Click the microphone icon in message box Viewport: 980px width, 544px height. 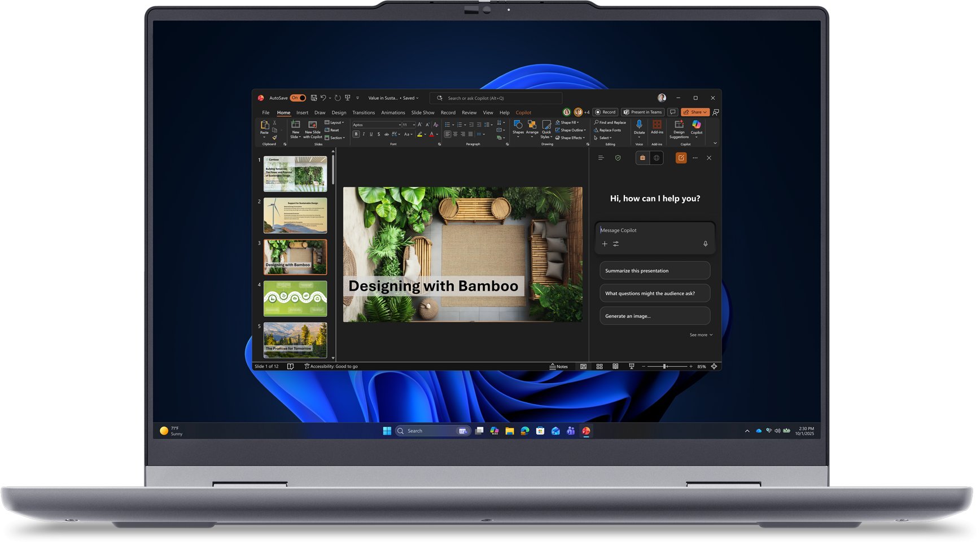pyautogui.click(x=705, y=244)
